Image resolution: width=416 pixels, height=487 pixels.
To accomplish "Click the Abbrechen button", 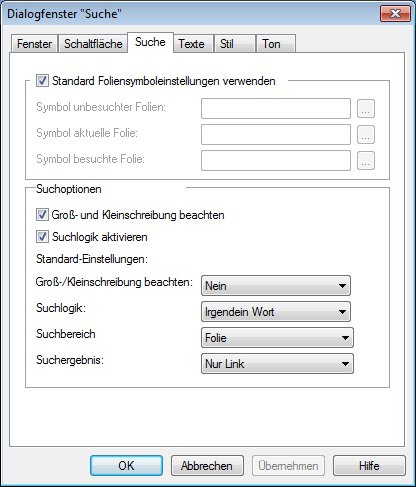I will coord(207,466).
